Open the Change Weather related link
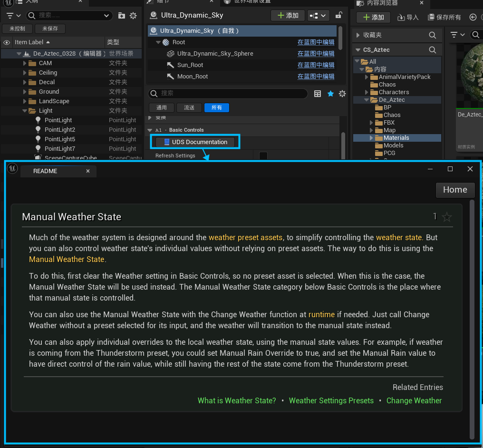Viewport: 483px width, 448px height. point(414,400)
